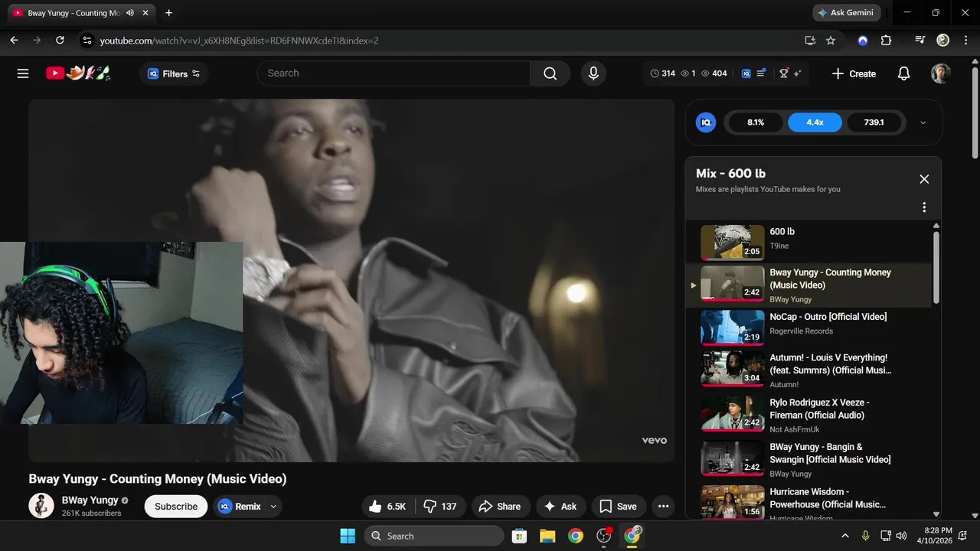Focus the YouTube search box

click(394, 73)
